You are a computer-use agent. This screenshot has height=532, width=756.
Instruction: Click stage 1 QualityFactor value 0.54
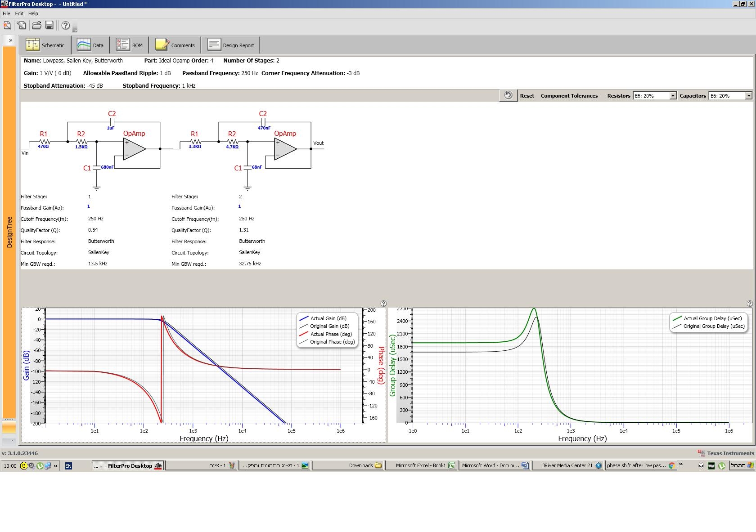(93, 230)
